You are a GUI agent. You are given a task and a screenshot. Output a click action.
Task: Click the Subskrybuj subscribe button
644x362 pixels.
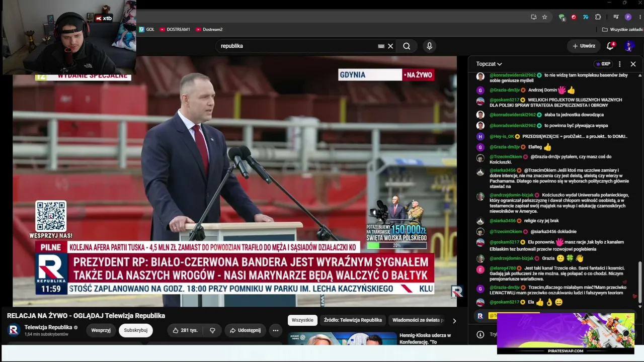pos(136,330)
